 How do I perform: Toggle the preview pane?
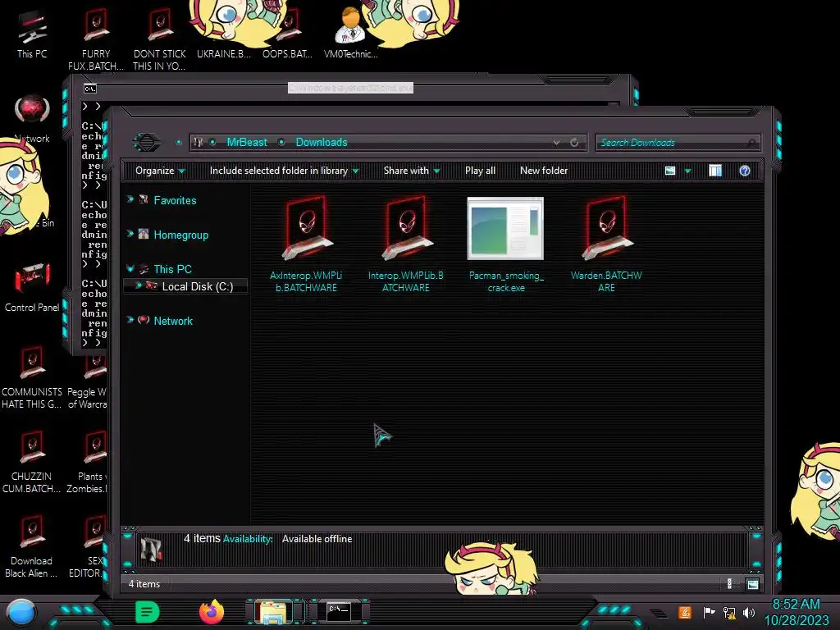715,171
